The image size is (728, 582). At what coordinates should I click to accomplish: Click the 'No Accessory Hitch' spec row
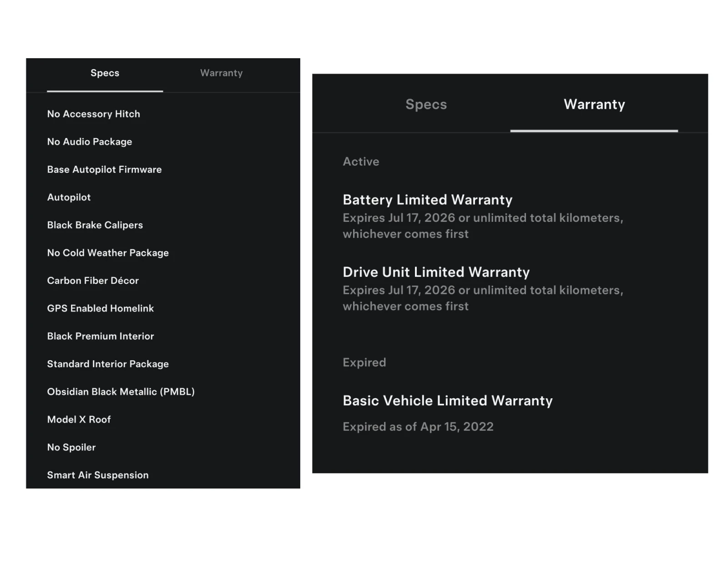tap(94, 114)
